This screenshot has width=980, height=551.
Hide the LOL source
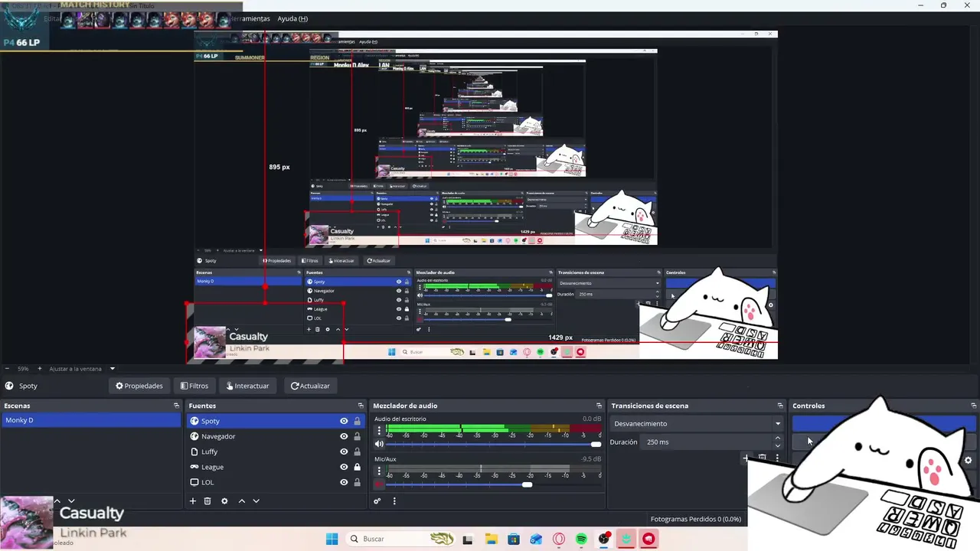pyautogui.click(x=344, y=482)
